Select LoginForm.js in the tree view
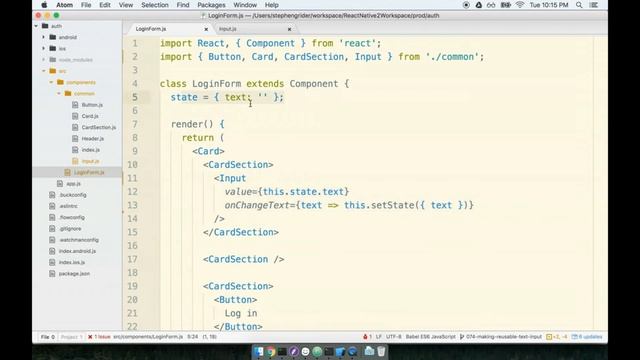 click(89, 172)
